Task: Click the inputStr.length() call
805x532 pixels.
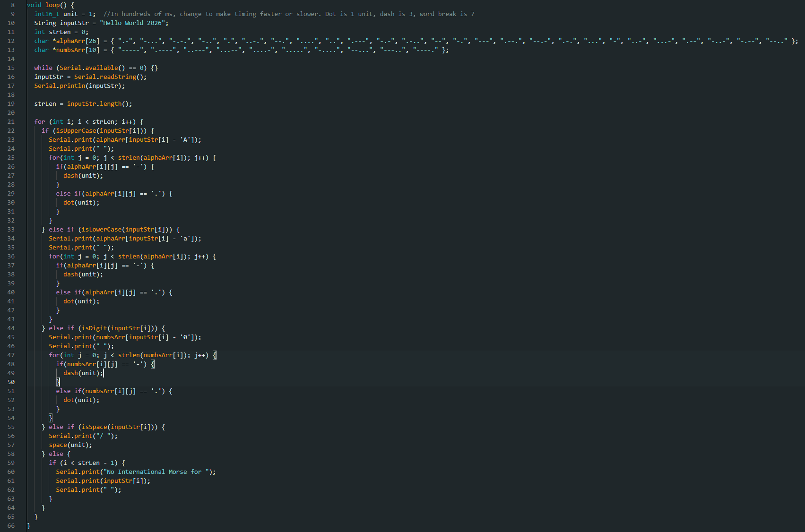Action: tap(99, 104)
